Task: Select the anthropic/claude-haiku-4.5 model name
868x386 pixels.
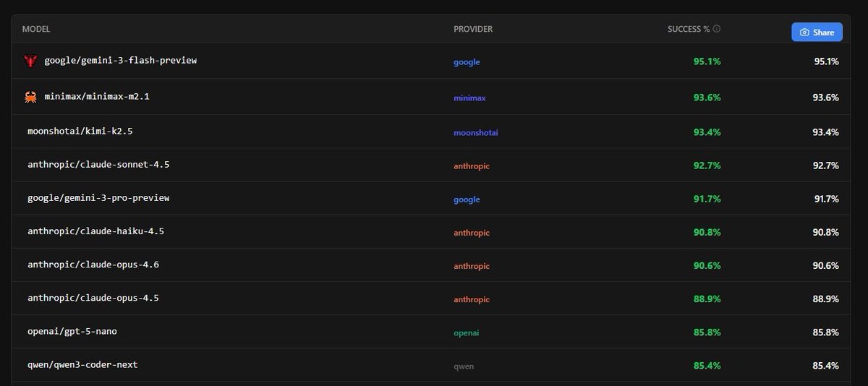Action: click(x=95, y=231)
